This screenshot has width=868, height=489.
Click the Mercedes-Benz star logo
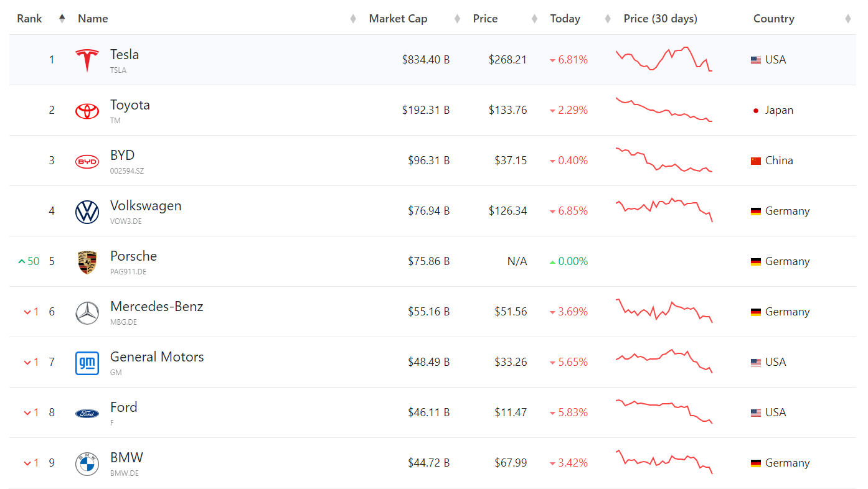[x=87, y=312]
